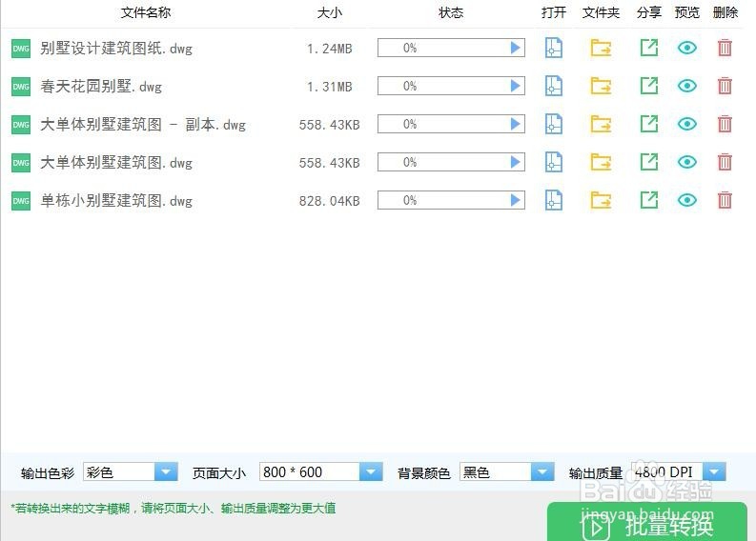756x541 pixels.
Task: Click the 1.24MB size value
Action: 330,49
